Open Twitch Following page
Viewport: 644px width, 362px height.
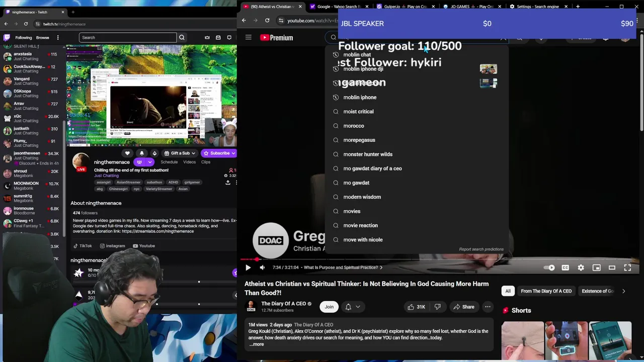point(24,37)
